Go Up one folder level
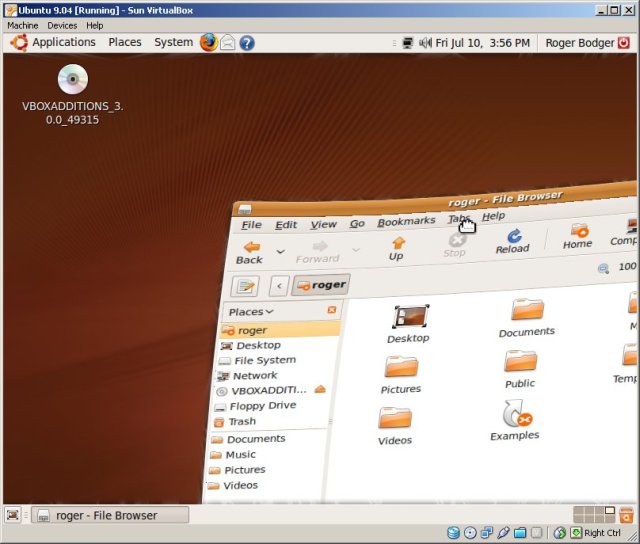 tap(397, 249)
